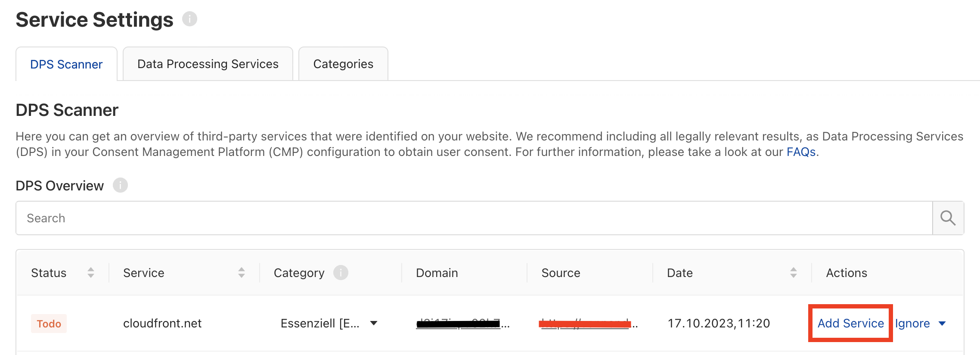Select the DPS Scanner tab
Screen dimensions: 980x355
(66, 63)
